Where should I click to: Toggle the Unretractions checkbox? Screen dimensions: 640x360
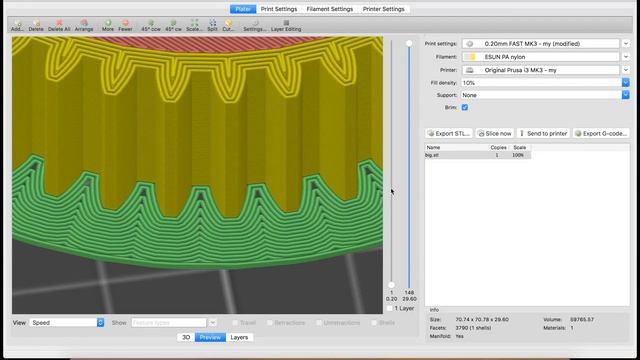coord(319,323)
